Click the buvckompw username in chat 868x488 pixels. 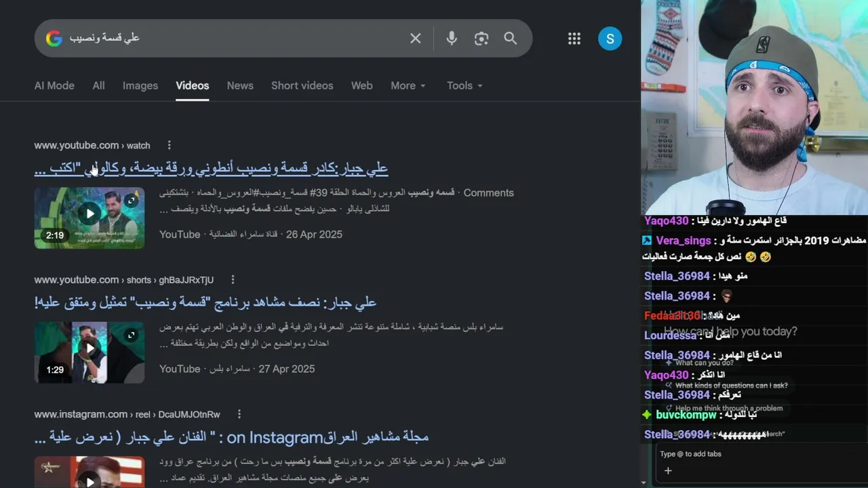[686, 415]
